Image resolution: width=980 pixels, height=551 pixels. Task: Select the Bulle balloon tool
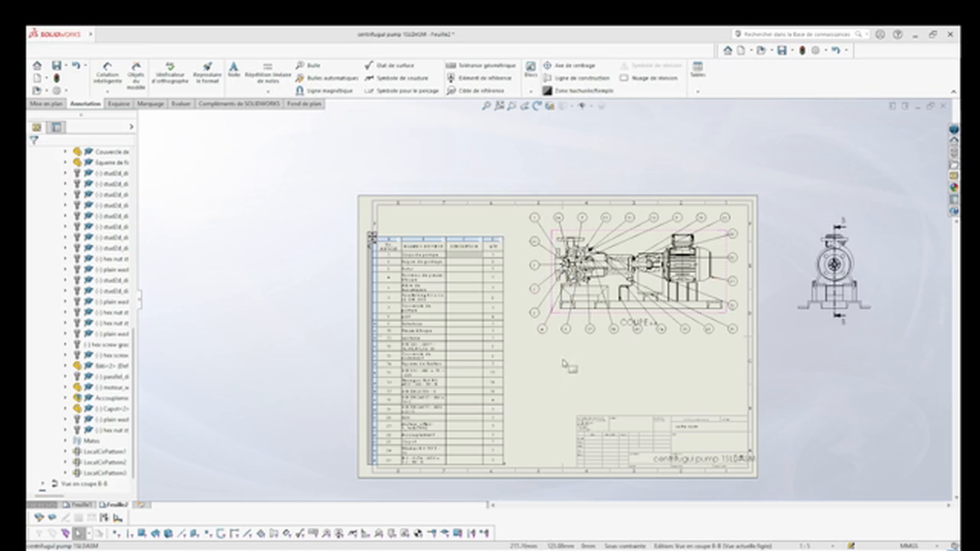click(x=309, y=66)
